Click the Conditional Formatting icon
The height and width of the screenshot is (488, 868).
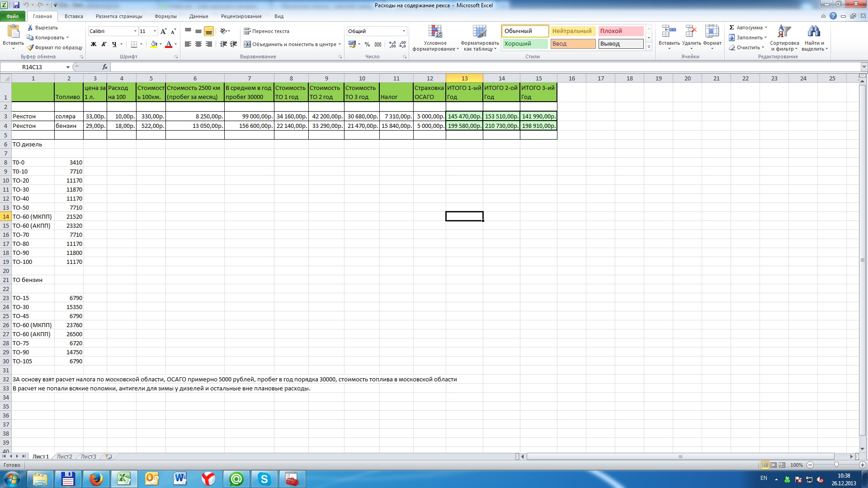435,32
